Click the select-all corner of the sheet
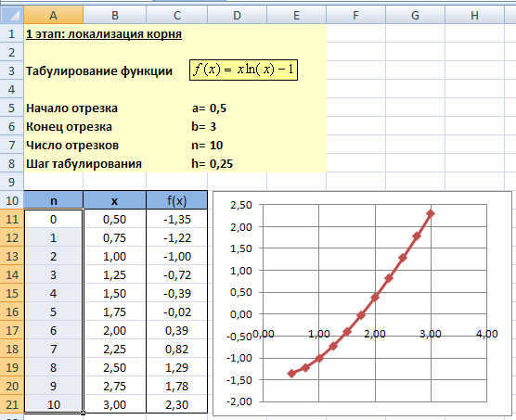This screenshot has width=516, height=420. click(x=12, y=15)
